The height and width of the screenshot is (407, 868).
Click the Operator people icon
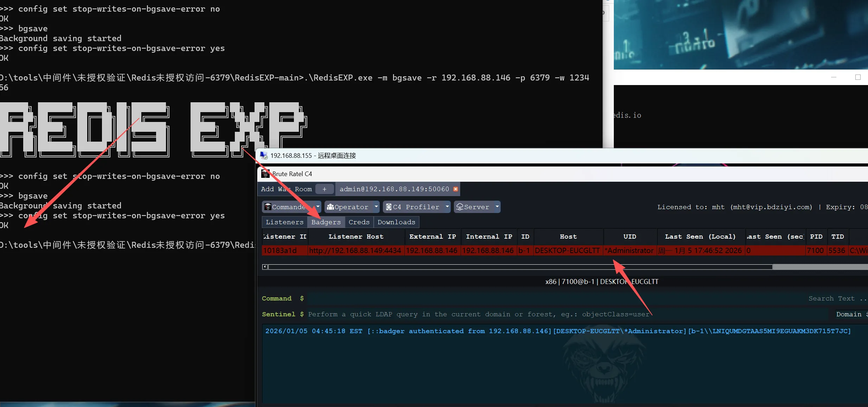[330, 207]
